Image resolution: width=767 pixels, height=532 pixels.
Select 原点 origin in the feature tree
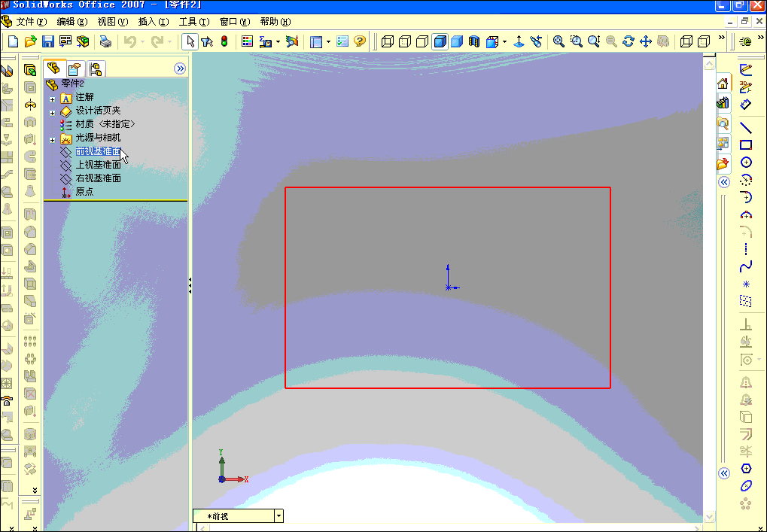84,192
